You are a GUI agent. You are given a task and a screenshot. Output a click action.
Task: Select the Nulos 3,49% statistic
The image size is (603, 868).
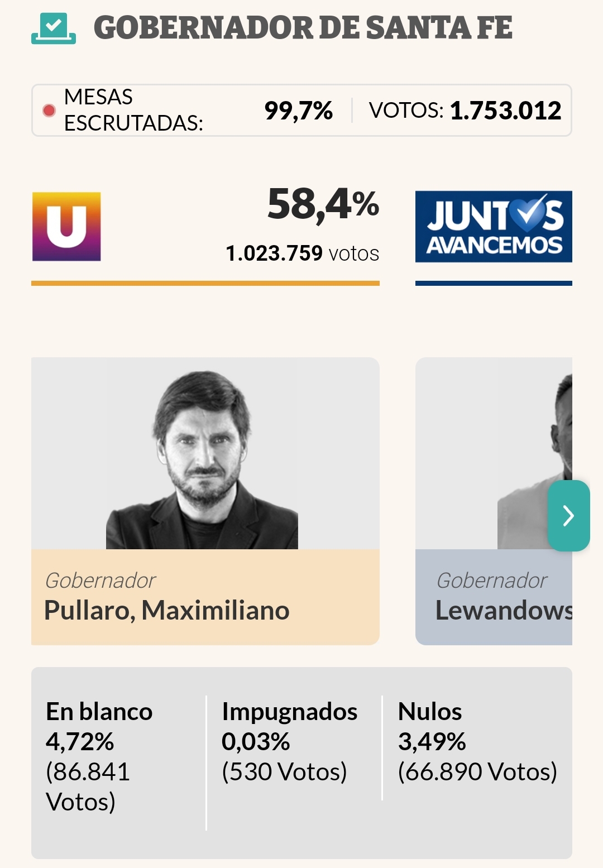coord(477,741)
